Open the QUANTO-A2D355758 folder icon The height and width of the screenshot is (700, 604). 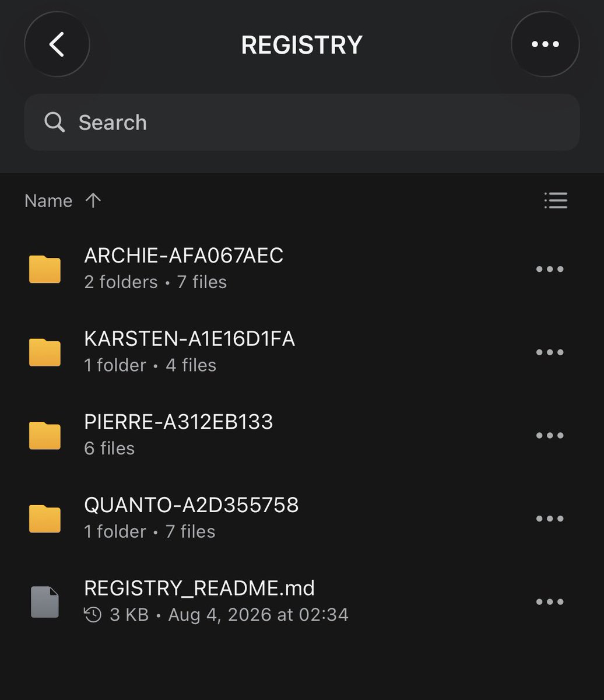click(x=45, y=519)
